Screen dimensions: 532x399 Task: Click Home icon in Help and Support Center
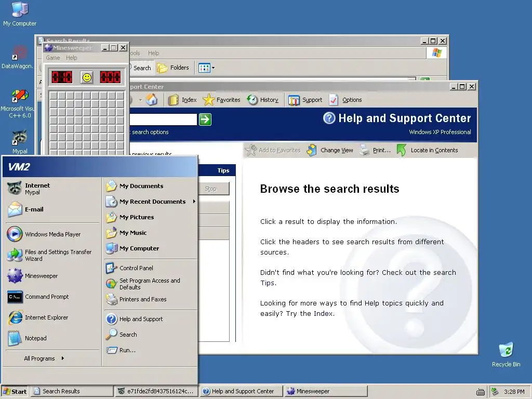click(x=152, y=100)
